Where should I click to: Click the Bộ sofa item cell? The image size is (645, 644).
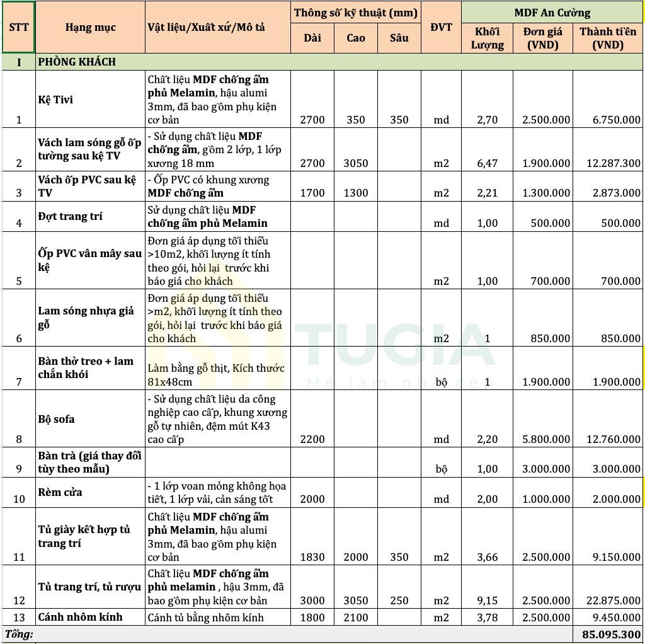pyautogui.click(x=90, y=418)
